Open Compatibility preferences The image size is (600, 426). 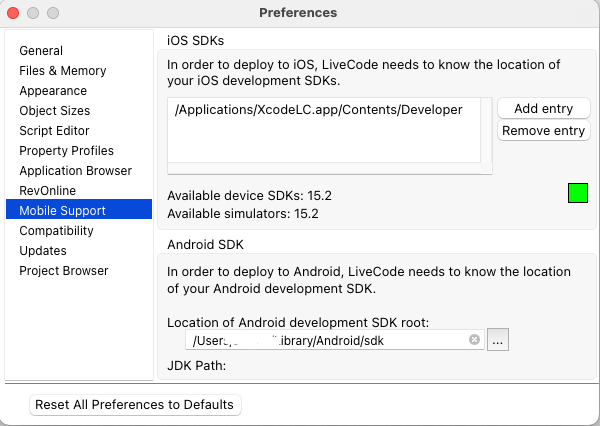pyautogui.click(x=56, y=230)
